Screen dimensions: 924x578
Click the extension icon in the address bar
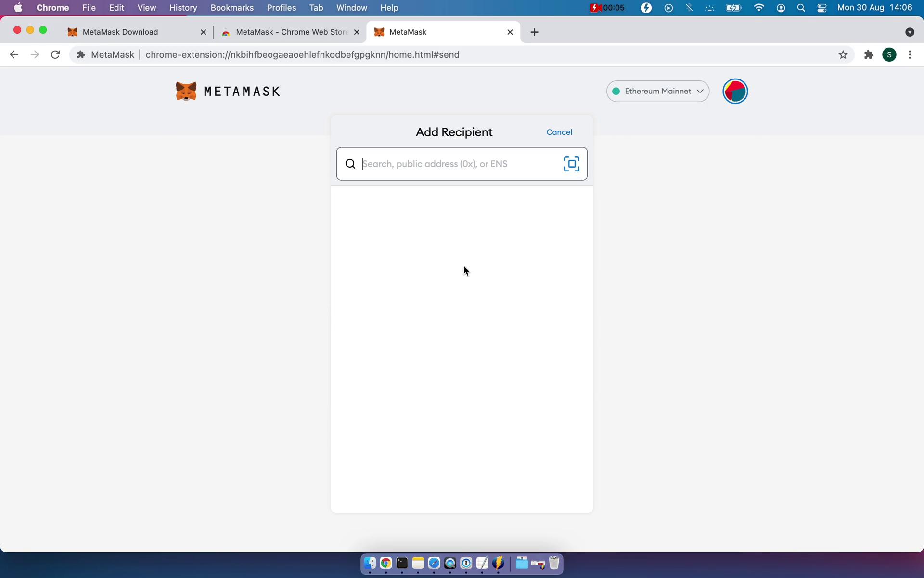pyautogui.click(x=81, y=54)
